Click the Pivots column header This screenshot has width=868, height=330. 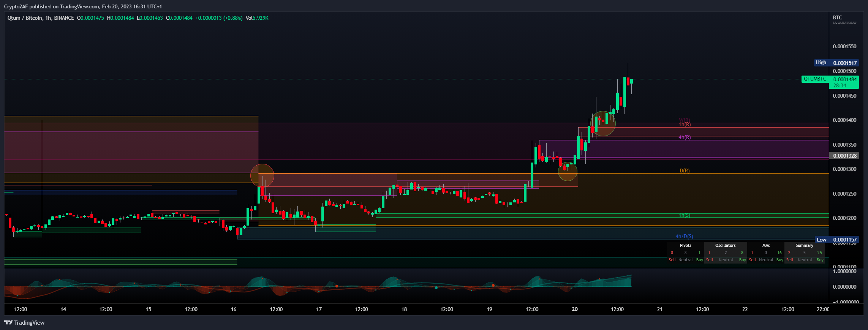coord(685,245)
